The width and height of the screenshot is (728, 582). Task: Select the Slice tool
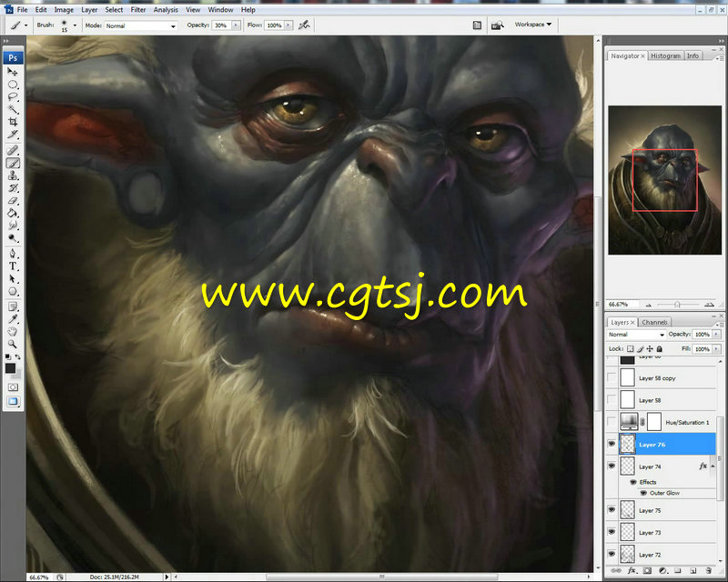[13, 135]
